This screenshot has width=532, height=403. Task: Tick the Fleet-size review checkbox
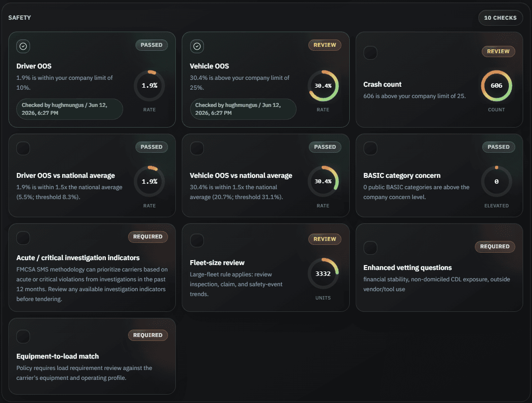197,240
